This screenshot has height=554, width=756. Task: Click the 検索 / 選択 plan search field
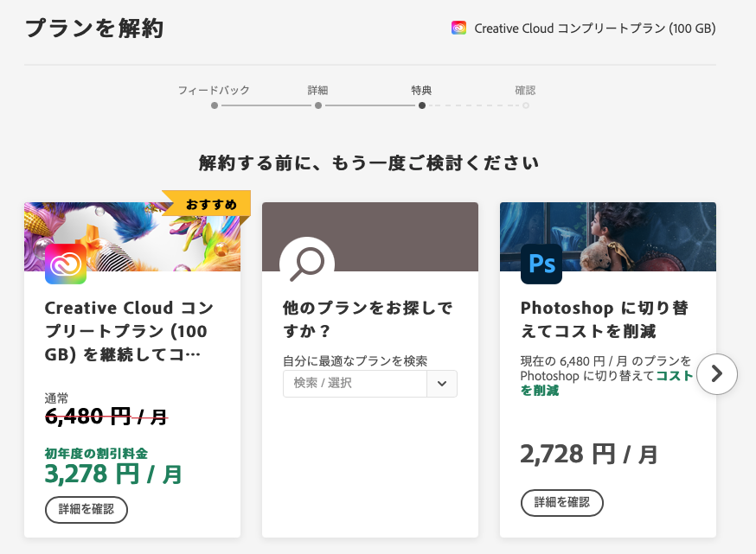[x=355, y=383]
